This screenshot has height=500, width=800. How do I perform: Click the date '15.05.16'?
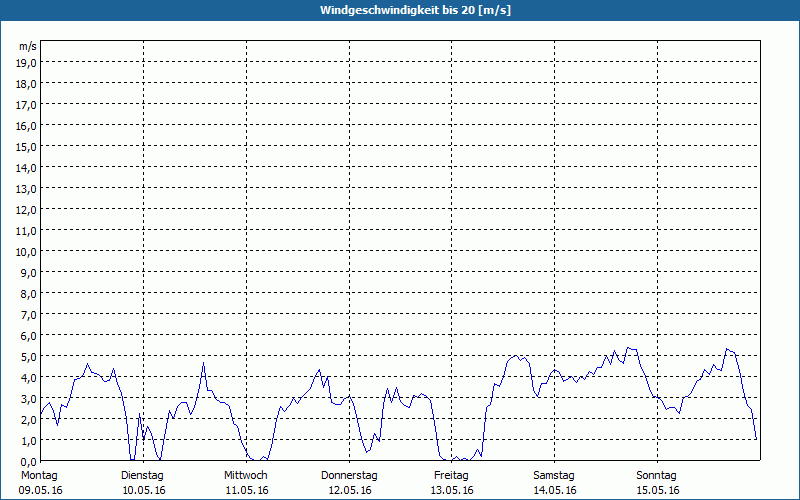658,491
